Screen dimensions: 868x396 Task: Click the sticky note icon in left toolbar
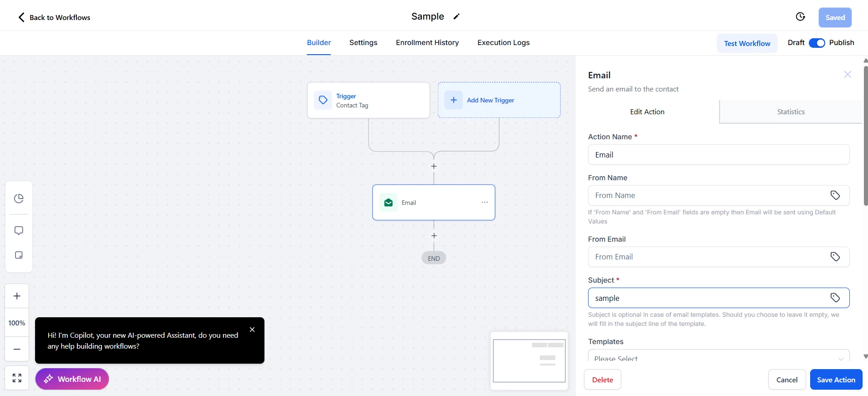(19, 255)
